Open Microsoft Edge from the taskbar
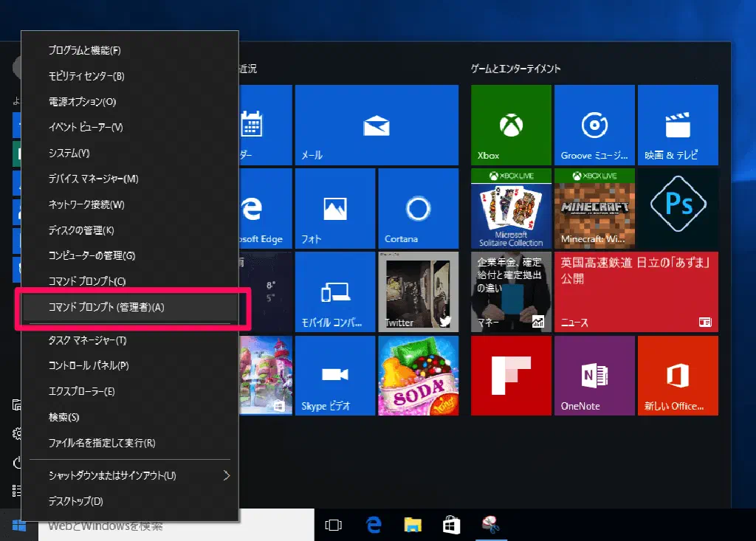Image resolution: width=756 pixels, height=541 pixels. (374, 525)
